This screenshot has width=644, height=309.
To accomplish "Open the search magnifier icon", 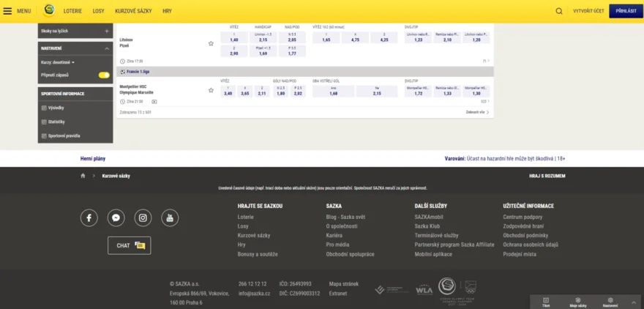I will [x=559, y=12].
